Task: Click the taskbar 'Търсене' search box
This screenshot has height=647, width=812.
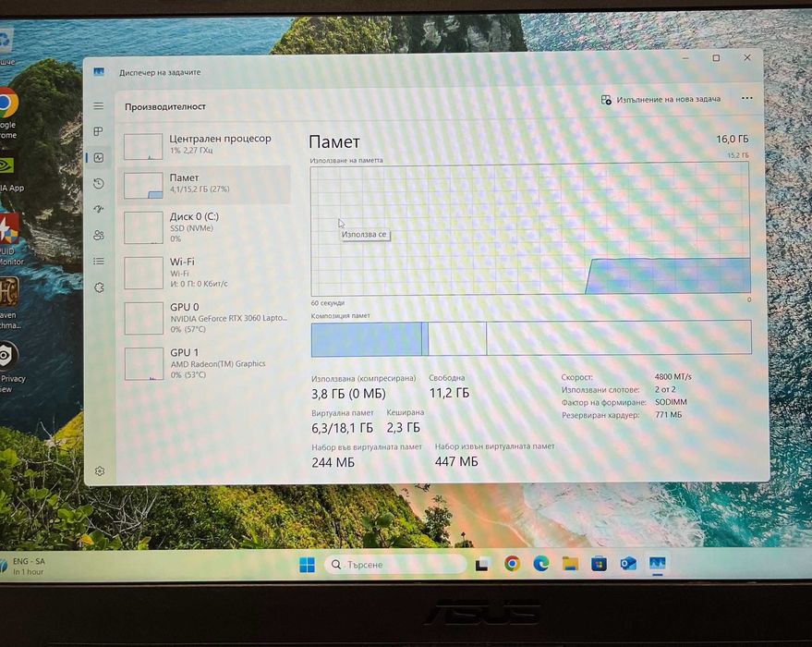Action: (395, 564)
